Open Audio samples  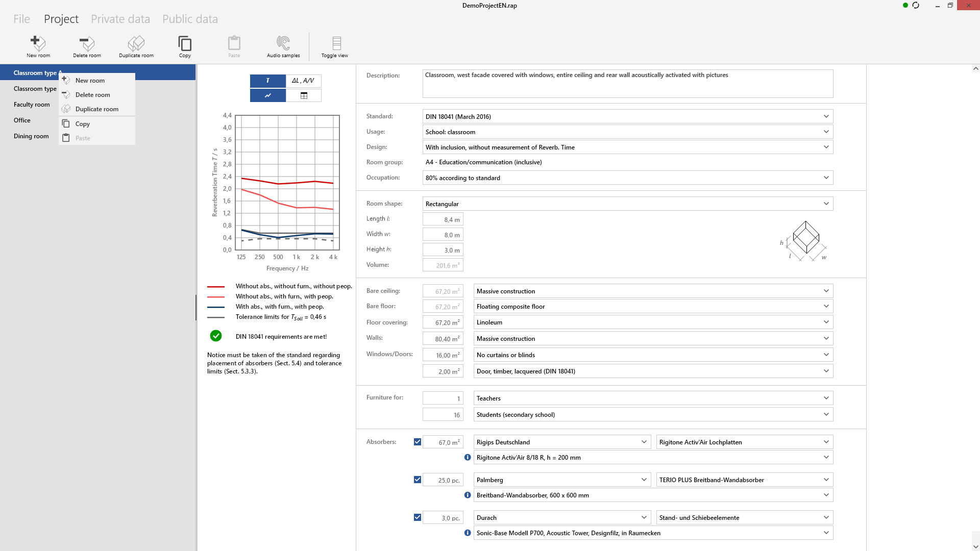pyautogui.click(x=283, y=46)
